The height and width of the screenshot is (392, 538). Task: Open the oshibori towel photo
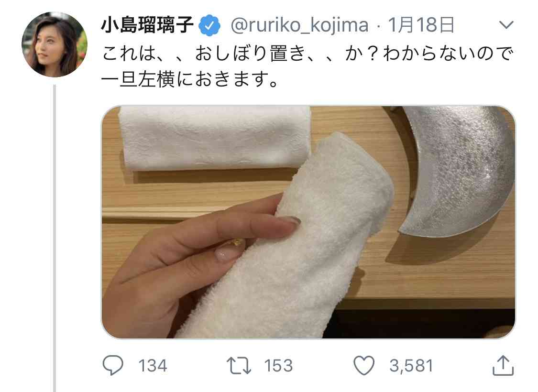pos(308,222)
